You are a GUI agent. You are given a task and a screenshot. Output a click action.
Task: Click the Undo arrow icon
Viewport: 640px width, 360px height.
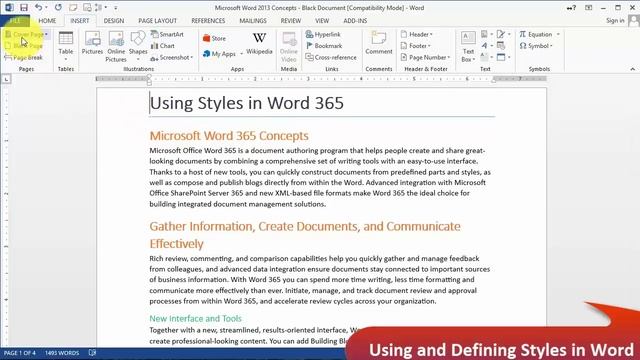pos(38,7)
